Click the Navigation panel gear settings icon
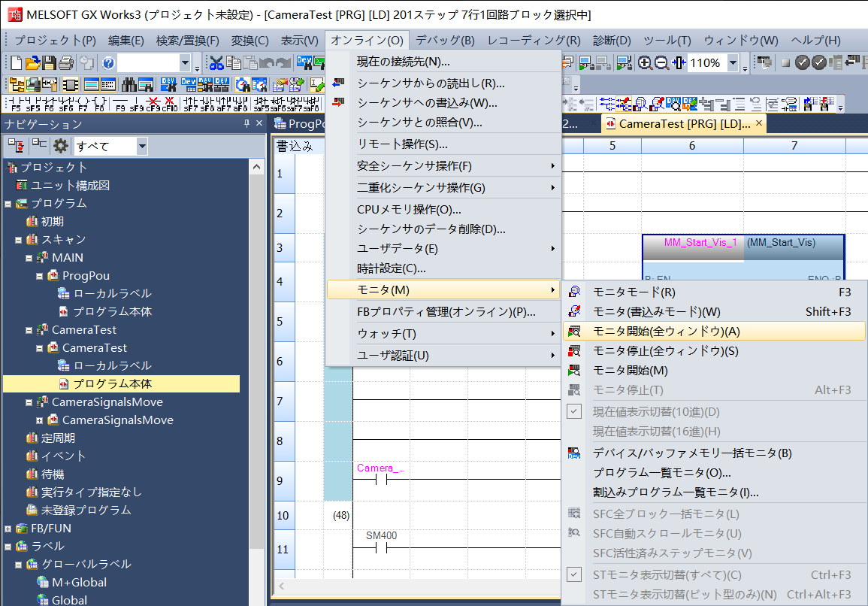The width and height of the screenshot is (868, 606). click(x=60, y=146)
